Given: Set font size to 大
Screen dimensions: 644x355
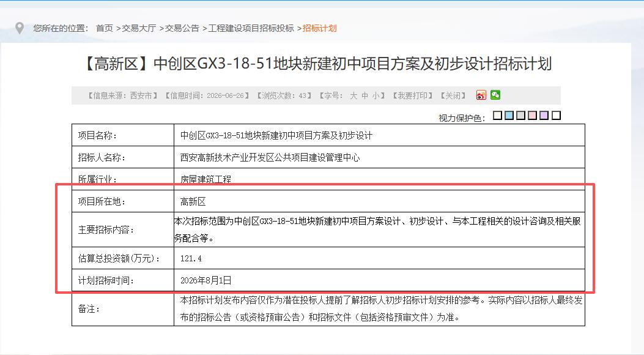Looking at the screenshot, I should coord(353,95).
